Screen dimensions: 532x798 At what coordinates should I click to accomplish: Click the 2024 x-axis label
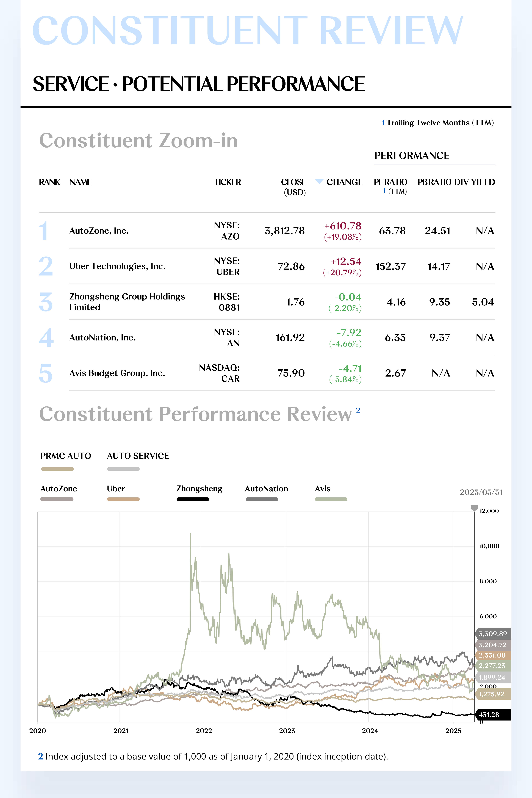370,730
